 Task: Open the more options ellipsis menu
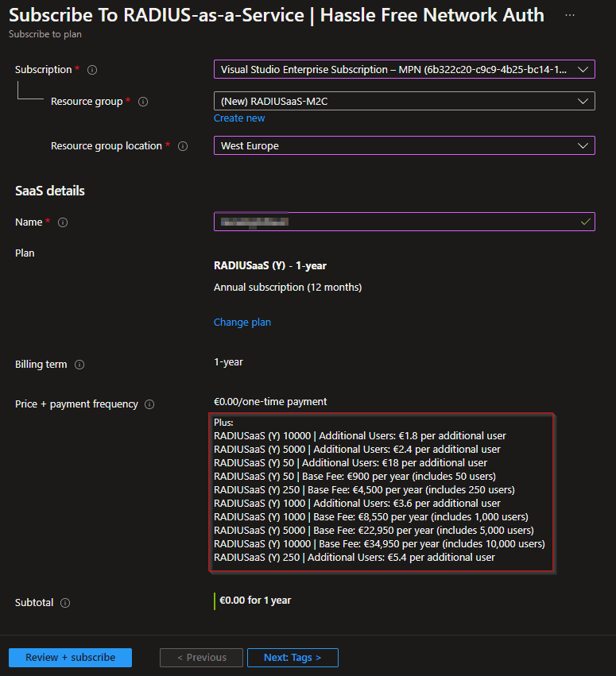pos(570,15)
